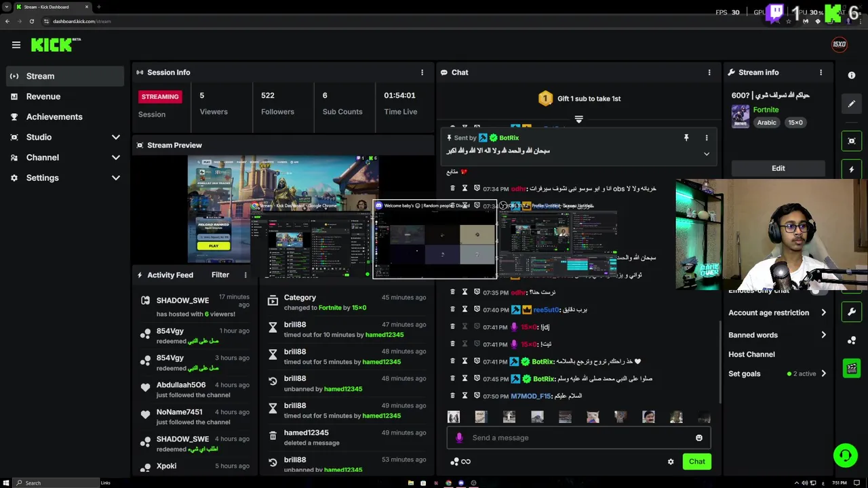Click the Edit stream info button
Viewport: 868px width, 488px height.
[778, 168]
